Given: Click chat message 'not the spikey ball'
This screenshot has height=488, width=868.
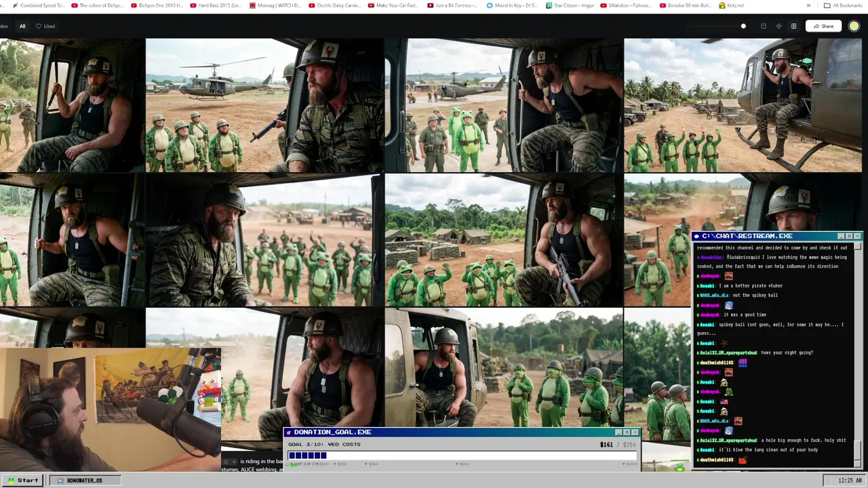Looking at the screenshot, I should coord(754,295).
